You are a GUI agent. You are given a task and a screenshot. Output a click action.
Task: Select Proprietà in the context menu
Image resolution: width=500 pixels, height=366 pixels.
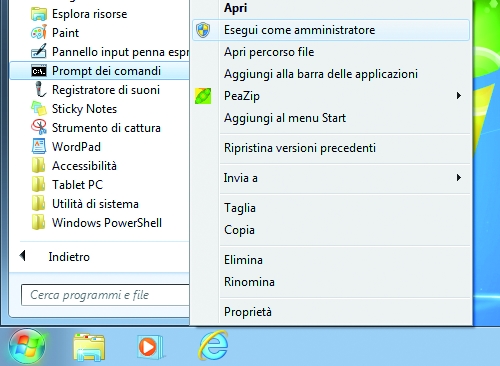pyautogui.click(x=248, y=312)
